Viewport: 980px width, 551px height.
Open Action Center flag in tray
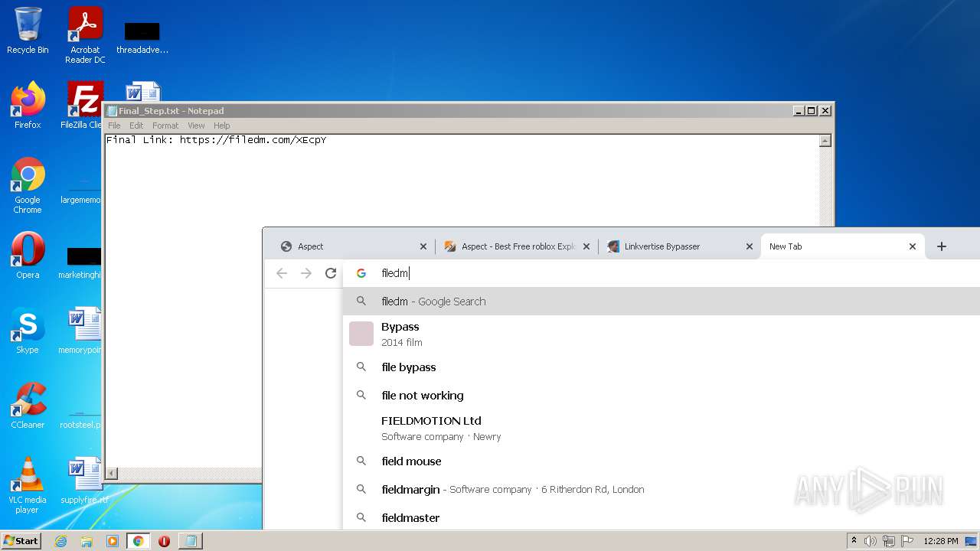click(x=907, y=541)
